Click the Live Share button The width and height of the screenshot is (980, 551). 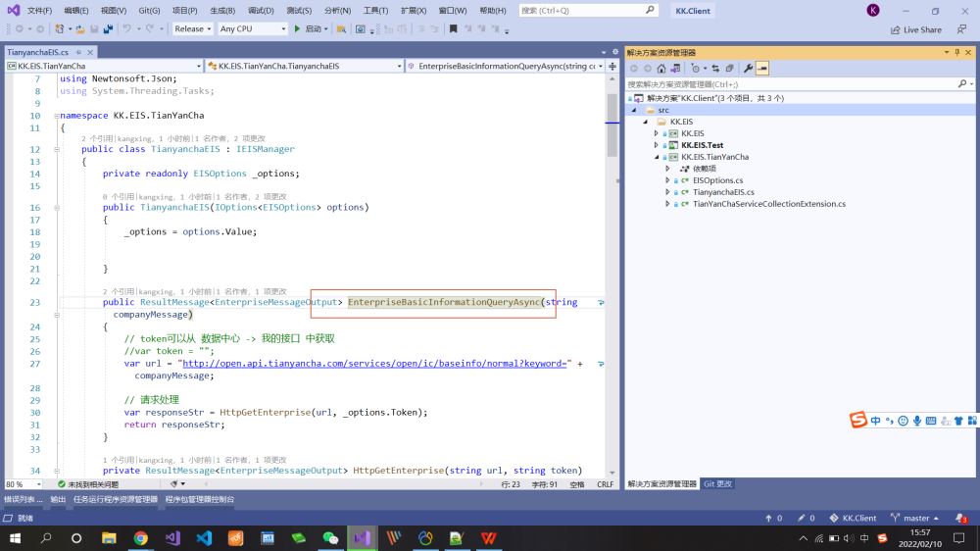click(916, 29)
